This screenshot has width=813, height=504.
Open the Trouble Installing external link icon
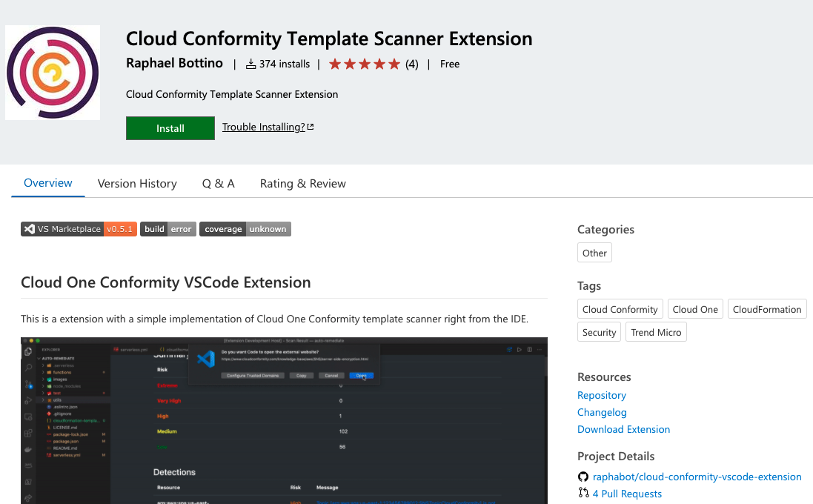click(x=311, y=127)
